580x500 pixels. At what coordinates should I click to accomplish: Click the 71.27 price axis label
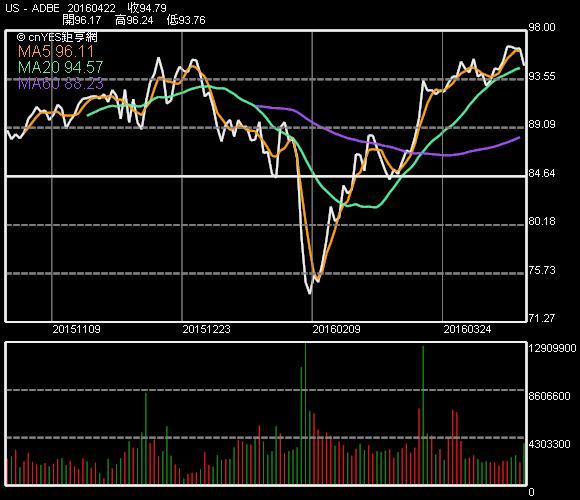click(x=542, y=318)
